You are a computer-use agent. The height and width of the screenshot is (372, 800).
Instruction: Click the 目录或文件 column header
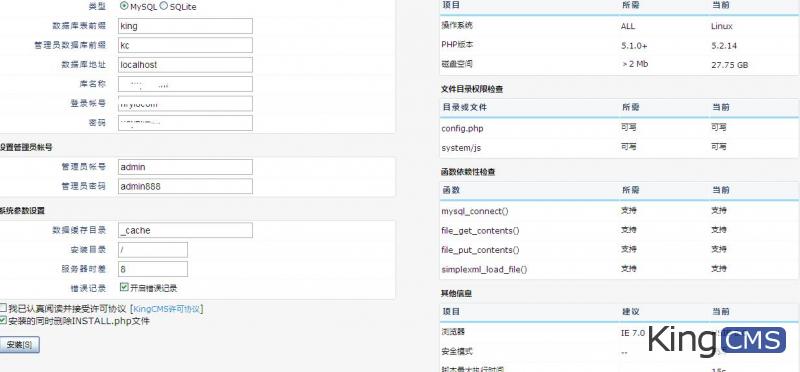pos(465,108)
